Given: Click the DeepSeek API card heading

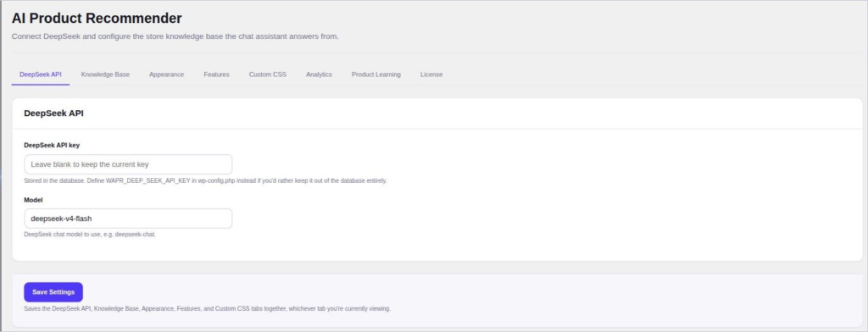Looking at the screenshot, I should point(53,113).
